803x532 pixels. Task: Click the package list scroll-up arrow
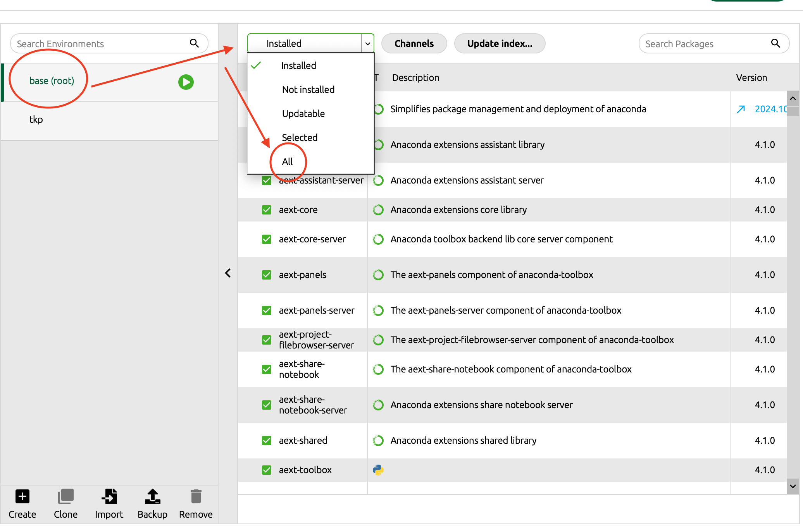point(793,98)
